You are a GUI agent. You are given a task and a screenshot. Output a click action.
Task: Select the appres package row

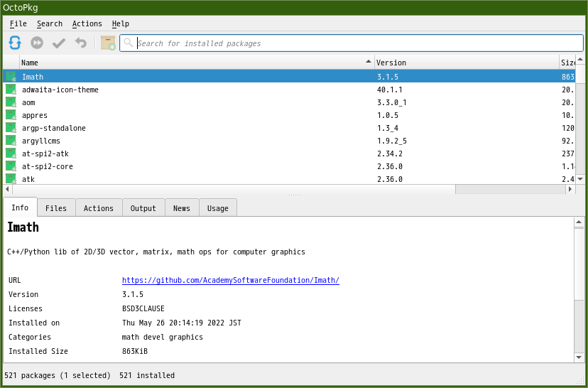click(x=289, y=115)
